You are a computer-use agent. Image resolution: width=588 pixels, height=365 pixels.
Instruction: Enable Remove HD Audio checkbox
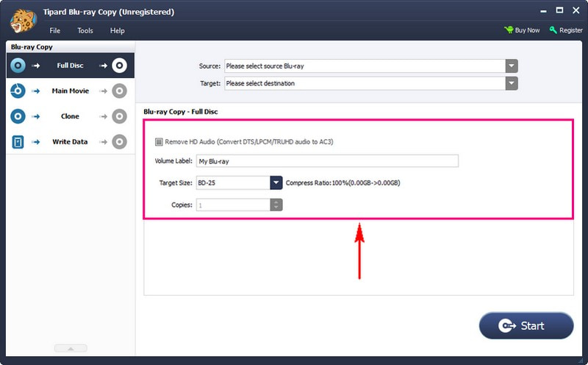pyautogui.click(x=159, y=141)
